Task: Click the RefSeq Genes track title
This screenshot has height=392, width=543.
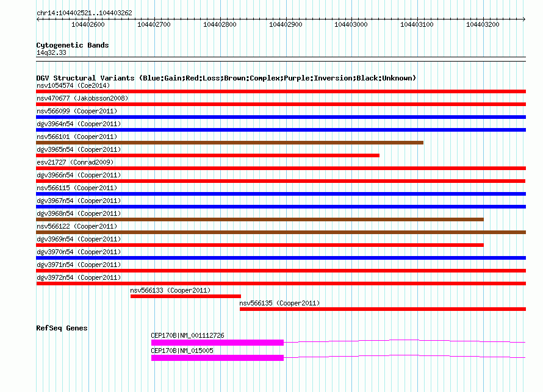Action: coord(62,328)
